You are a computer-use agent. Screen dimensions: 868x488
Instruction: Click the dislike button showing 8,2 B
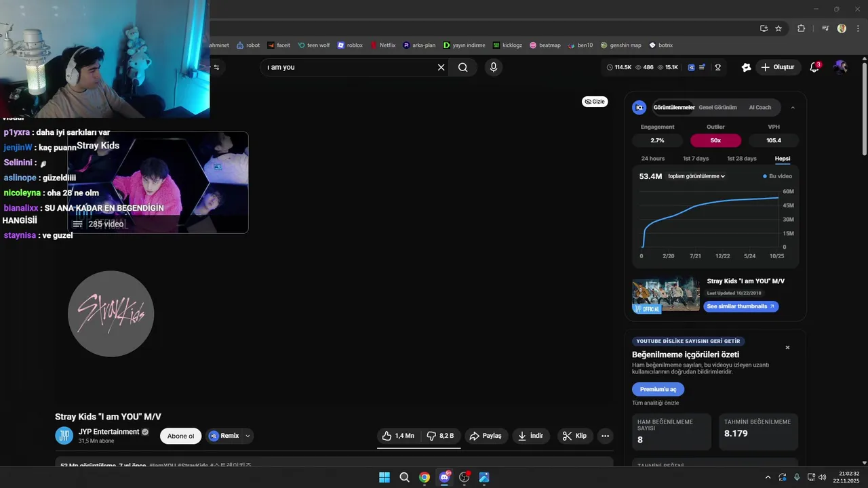(x=440, y=436)
